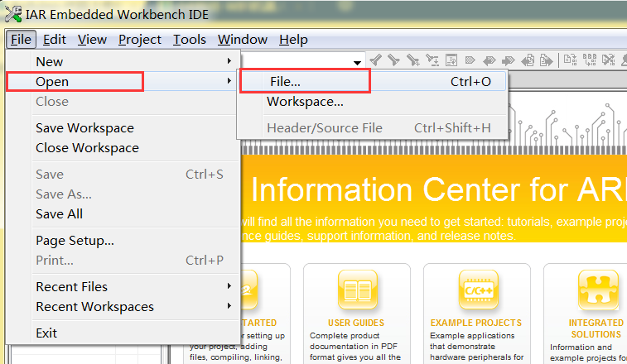Image resolution: width=627 pixels, height=364 pixels.
Task: Click the Save menu item
Action: tap(123, 175)
